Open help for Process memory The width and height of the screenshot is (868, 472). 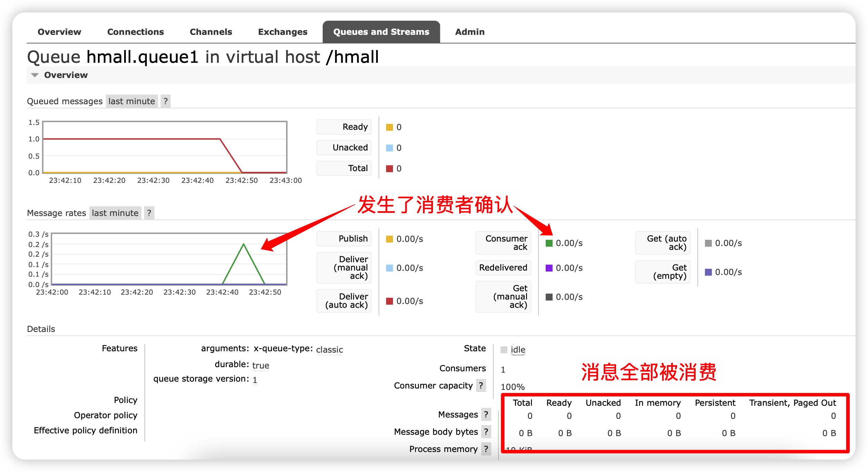[486, 449]
